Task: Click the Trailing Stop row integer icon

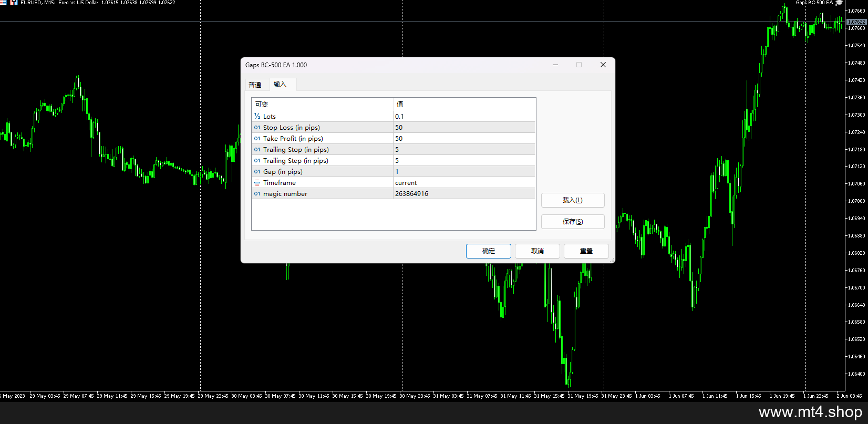Action: point(257,150)
